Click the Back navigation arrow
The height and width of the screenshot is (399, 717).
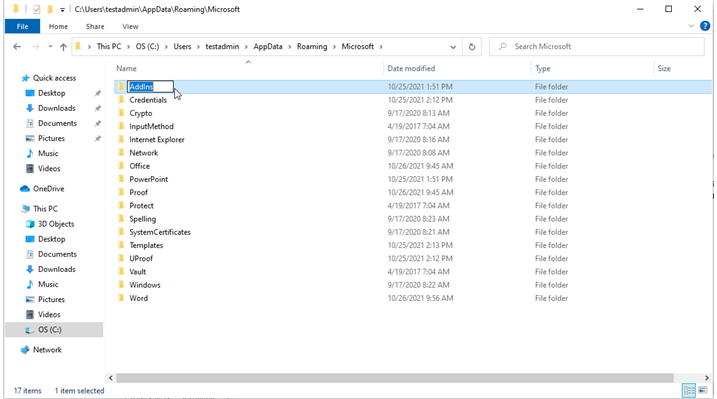click(x=17, y=47)
